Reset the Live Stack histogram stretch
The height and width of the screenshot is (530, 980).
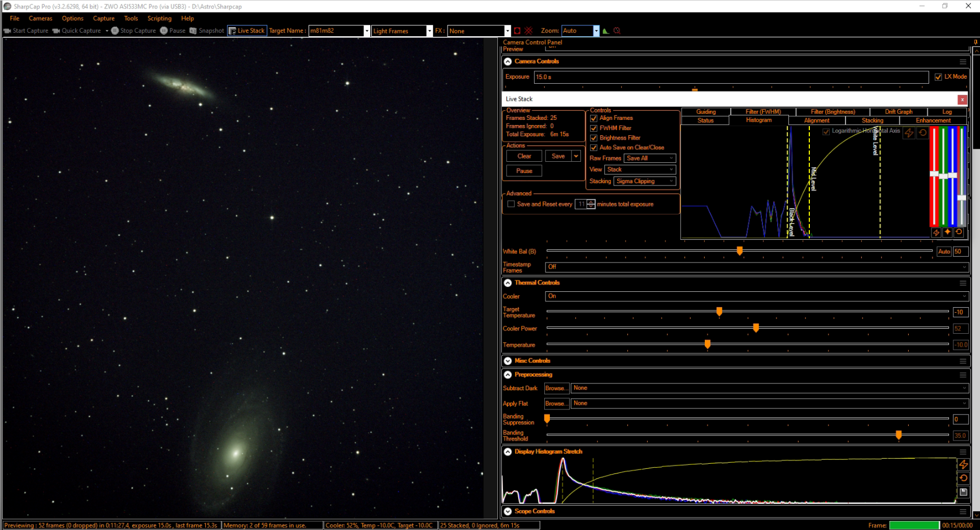pyautogui.click(x=922, y=132)
